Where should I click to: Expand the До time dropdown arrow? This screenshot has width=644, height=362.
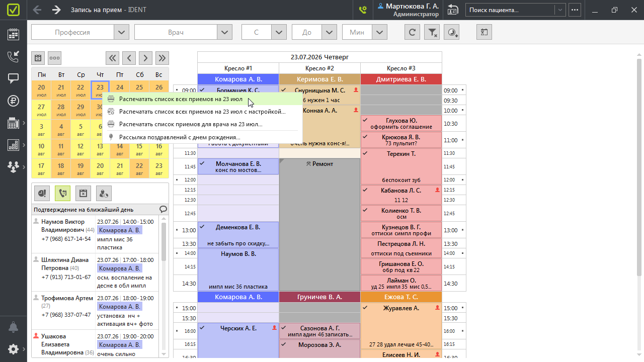[329, 32]
